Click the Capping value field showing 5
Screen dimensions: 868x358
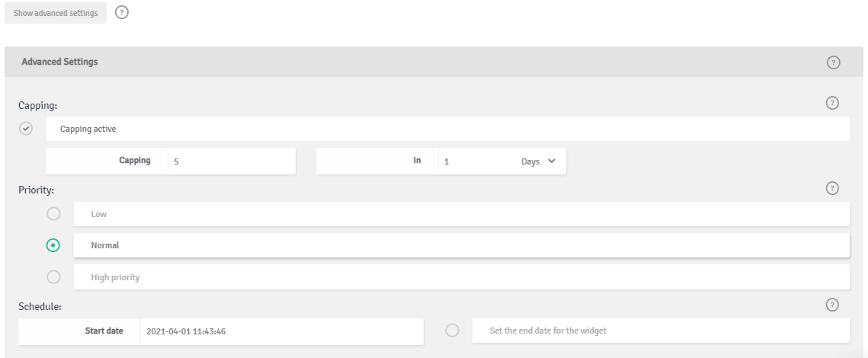pos(232,161)
